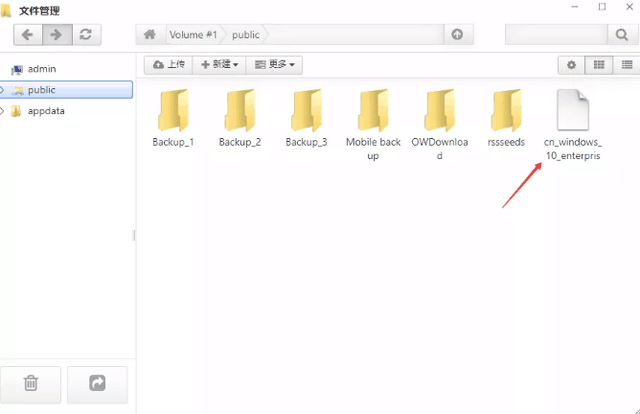The image size is (640, 414).
Task: Select Volume #1 in breadcrumb path
Action: 193,35
